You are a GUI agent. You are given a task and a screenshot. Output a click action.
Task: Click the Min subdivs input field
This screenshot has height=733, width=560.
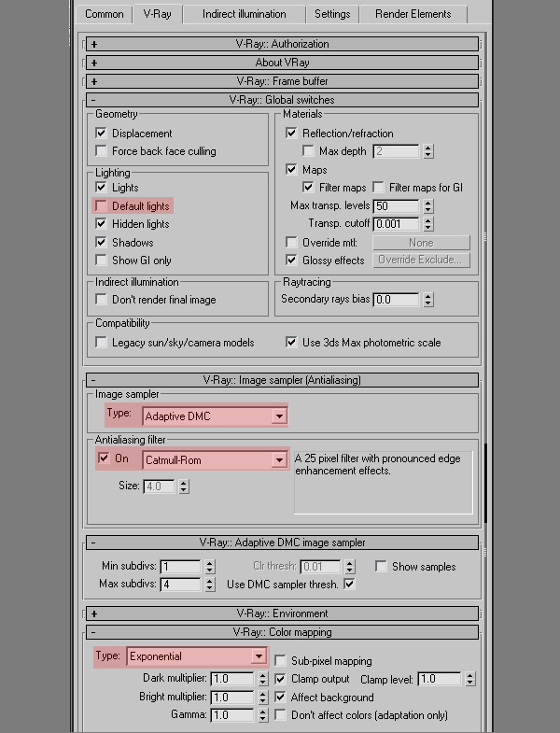(x=180, y=567)
